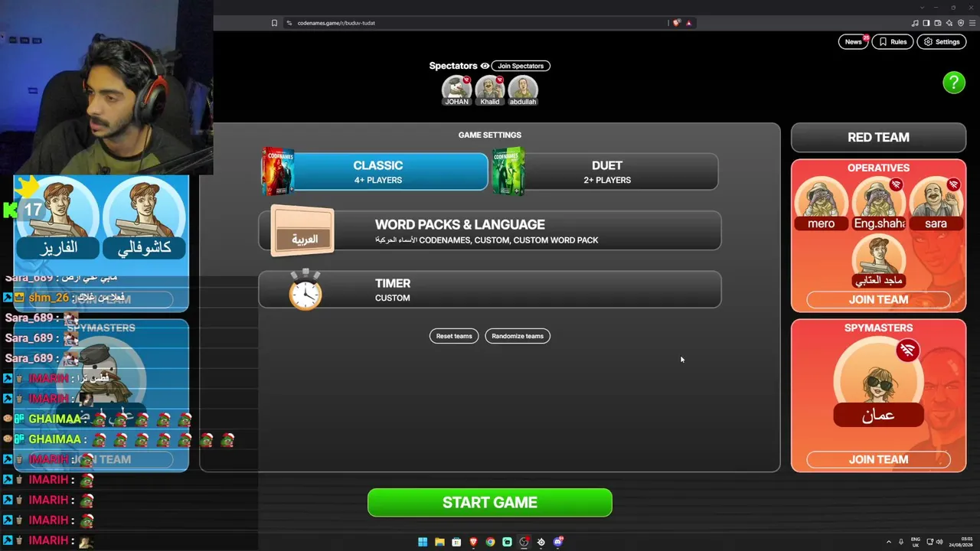Open OBS Studio from taskbar
The height and width of the screenshot is (551, 980).
point(524,542)
